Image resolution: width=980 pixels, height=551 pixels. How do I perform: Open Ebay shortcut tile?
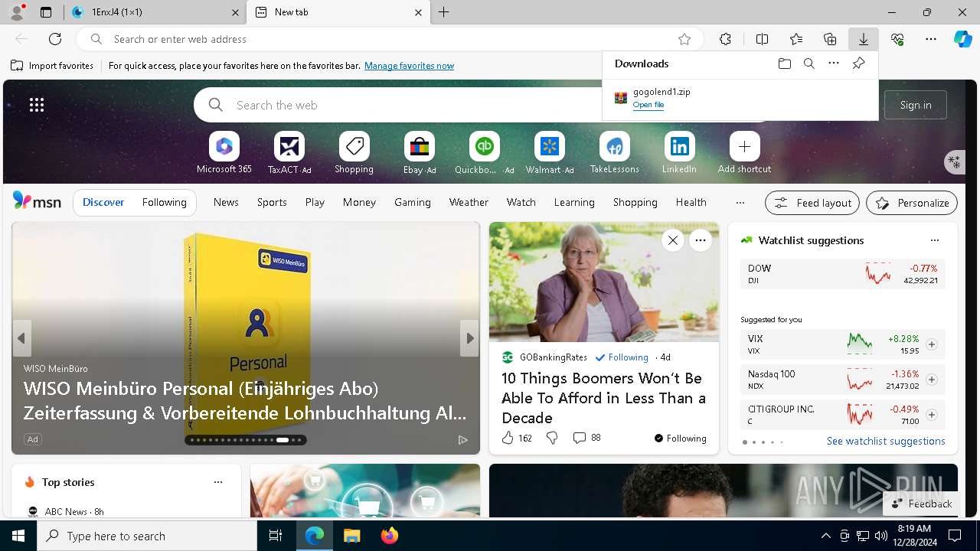pyautogui.click(x=419, y=152)
